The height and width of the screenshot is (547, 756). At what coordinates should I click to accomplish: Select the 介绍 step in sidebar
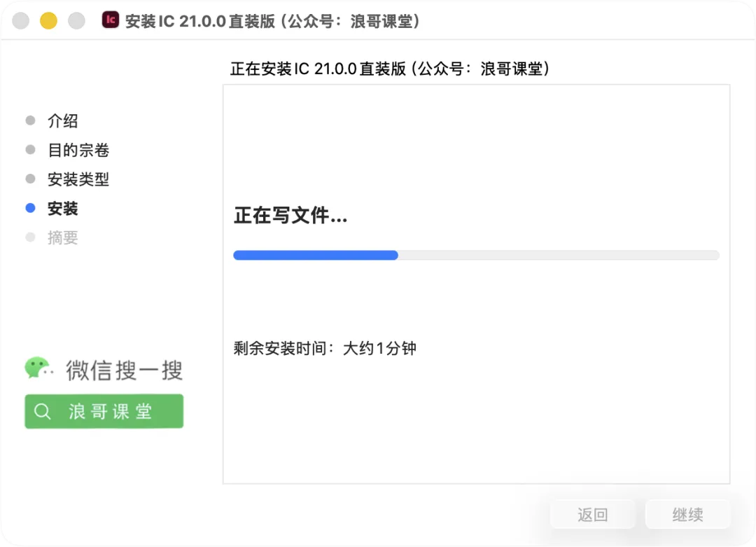point(62,120)
